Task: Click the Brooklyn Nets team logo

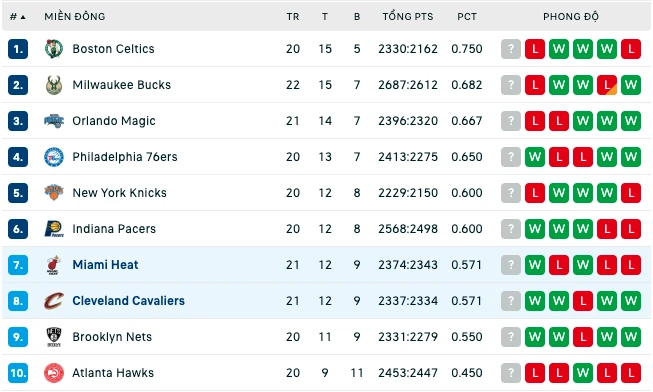Action: [x=54, y=337]
